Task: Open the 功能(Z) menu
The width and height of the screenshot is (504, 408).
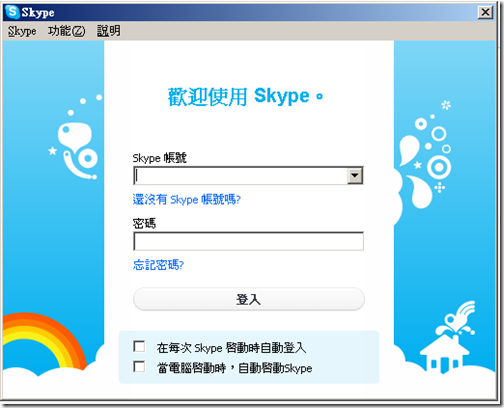Action: [67, 31]
